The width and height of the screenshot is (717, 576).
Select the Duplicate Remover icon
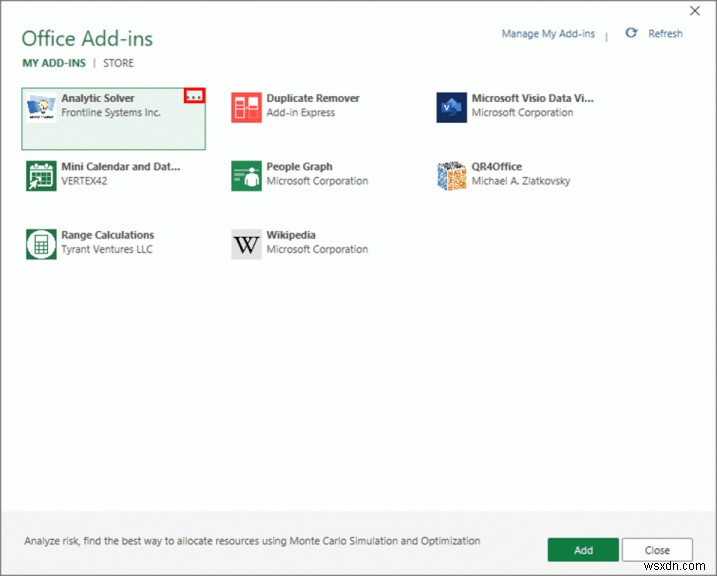click(x=246, y=108)
